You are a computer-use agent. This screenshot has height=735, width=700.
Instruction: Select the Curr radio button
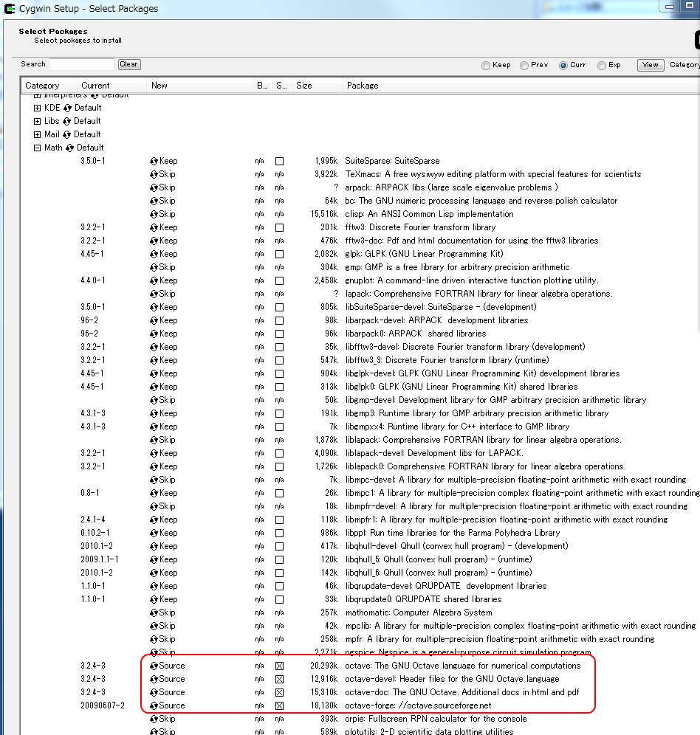(x=563, y=66)
